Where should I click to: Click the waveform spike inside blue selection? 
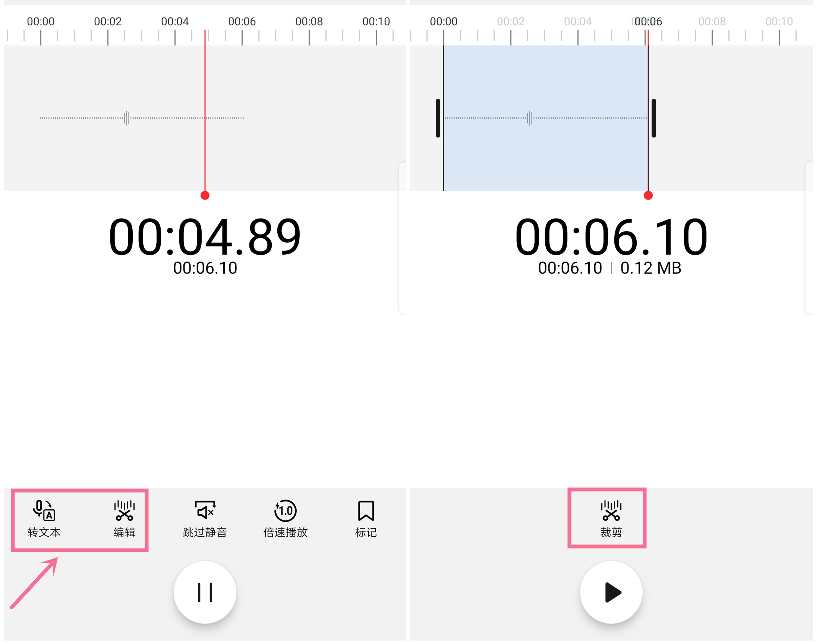530,118
